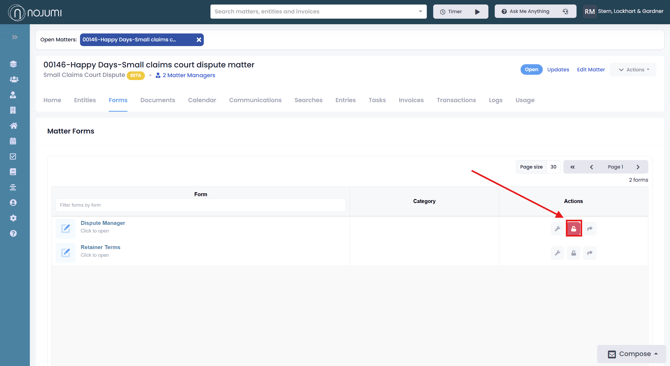Click the Nojumi logo
This screenshot has height=366, width=670.
point(35,12)
